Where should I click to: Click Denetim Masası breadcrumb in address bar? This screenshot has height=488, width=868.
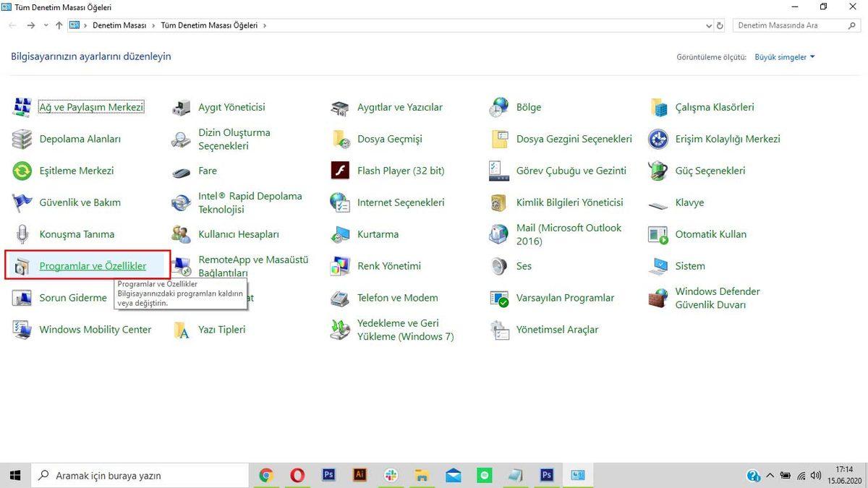coord(119,25)
